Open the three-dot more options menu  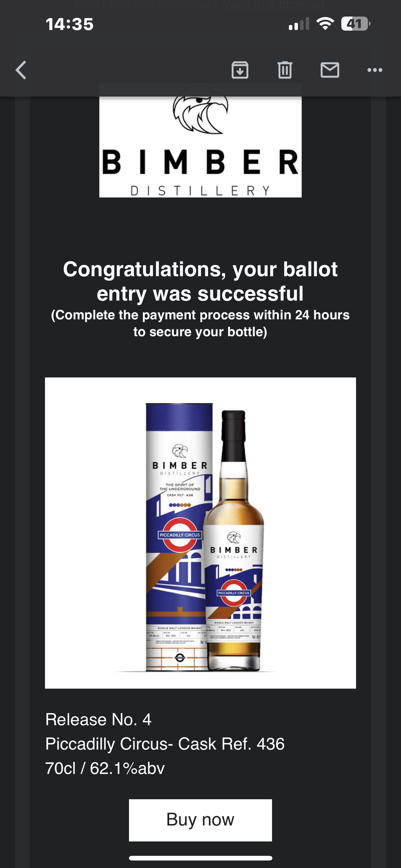[375, 70]
